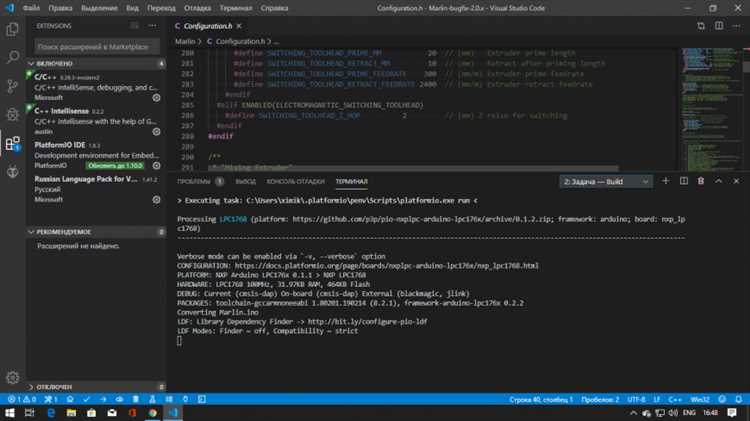Click PlatformIO Upload arrow in status bar
The image size is (750, 421).
[103, 399]
